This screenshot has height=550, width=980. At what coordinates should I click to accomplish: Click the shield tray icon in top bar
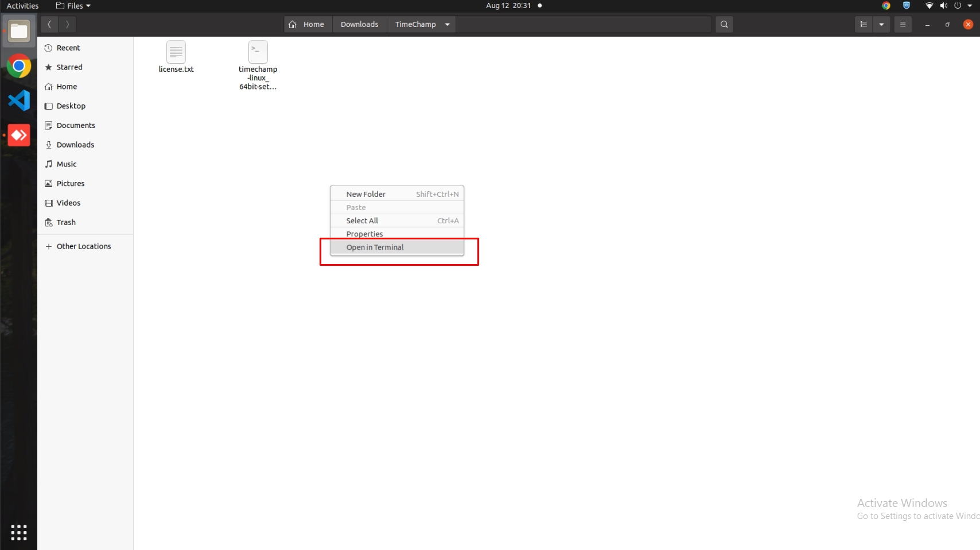pyautogui.click(x=907, y=6)
